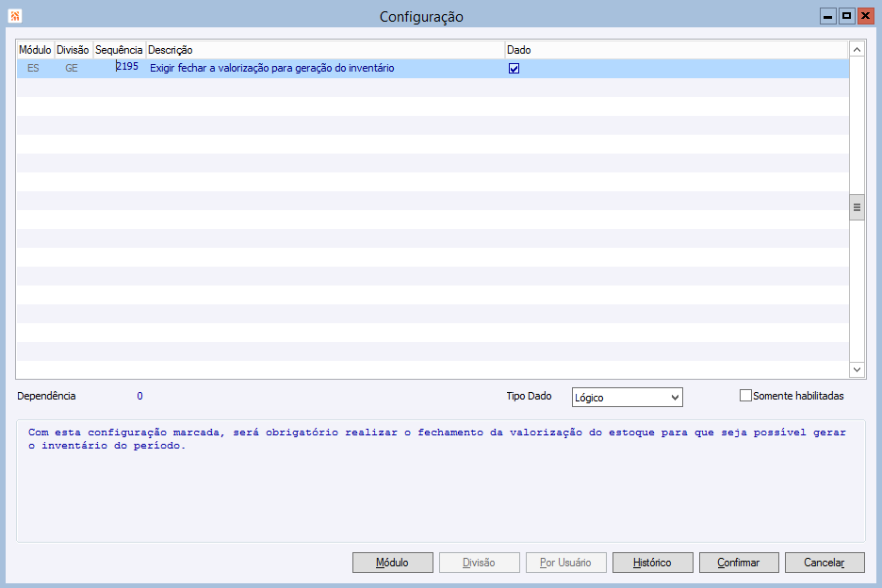The width and height of the screenshot is (882, 588).
Task: Select the GE division cell
Action: (x=72, y=68)
